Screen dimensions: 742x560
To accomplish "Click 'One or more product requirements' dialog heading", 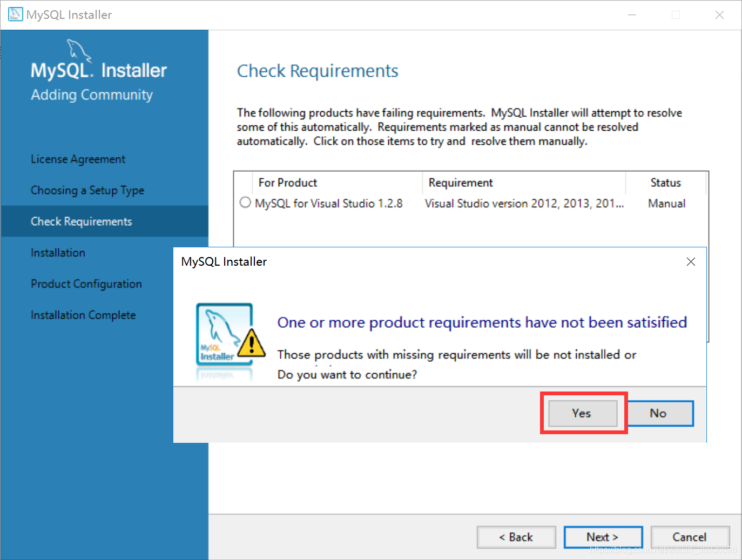I will [x=482, y=322].
